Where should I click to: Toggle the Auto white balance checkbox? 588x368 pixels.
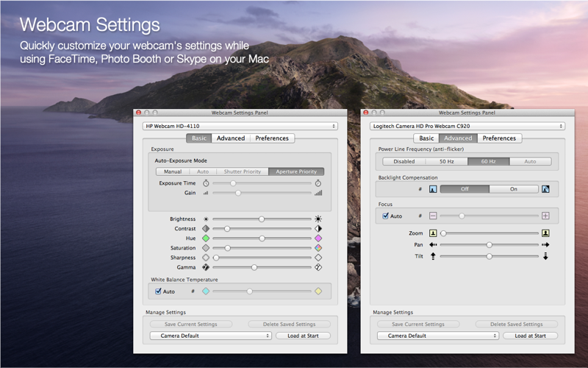click(158, 291)
